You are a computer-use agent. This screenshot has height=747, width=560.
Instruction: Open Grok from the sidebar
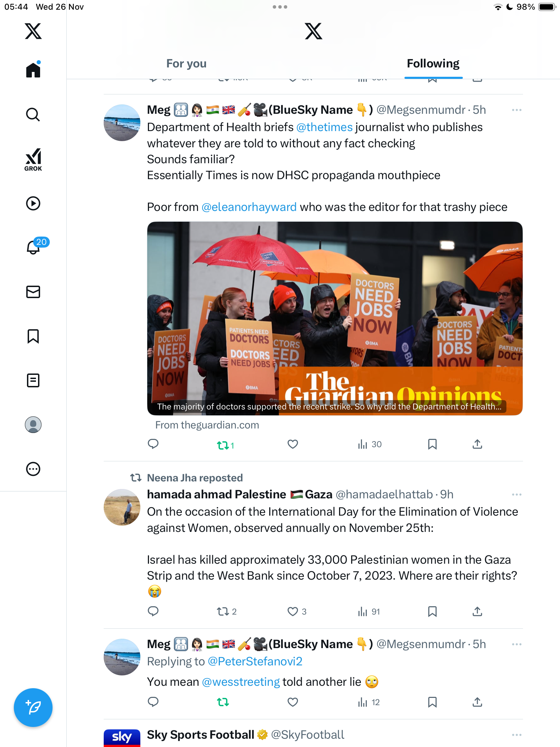click(x=33, y=159)
